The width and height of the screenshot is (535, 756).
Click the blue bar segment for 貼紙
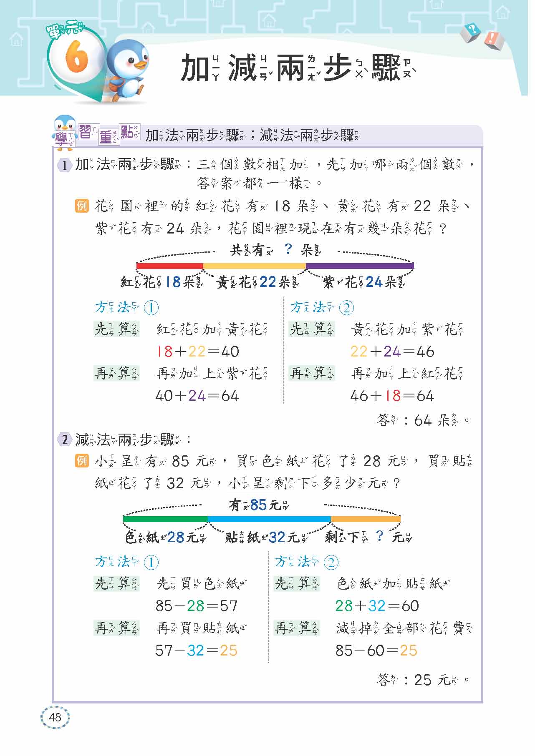coord(269,519)
